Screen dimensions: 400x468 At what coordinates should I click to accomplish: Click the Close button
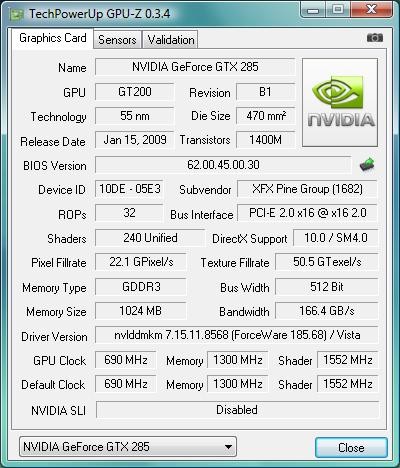(351, 447)
